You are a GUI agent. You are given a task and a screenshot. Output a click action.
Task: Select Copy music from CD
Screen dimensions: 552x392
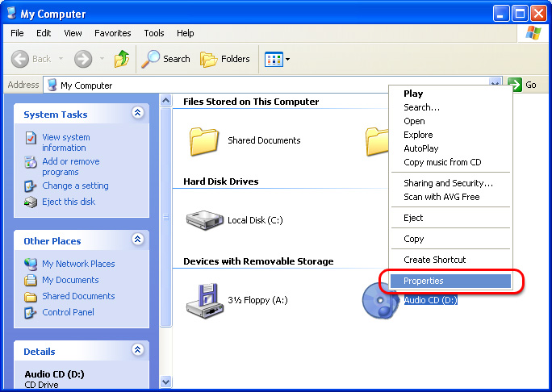[450, 162]
